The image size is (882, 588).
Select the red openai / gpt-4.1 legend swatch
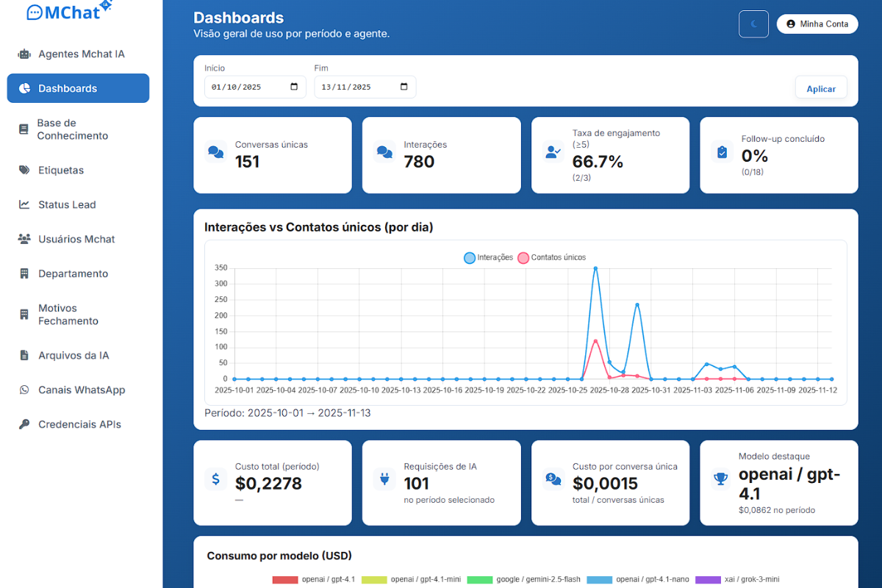point(284,579)
